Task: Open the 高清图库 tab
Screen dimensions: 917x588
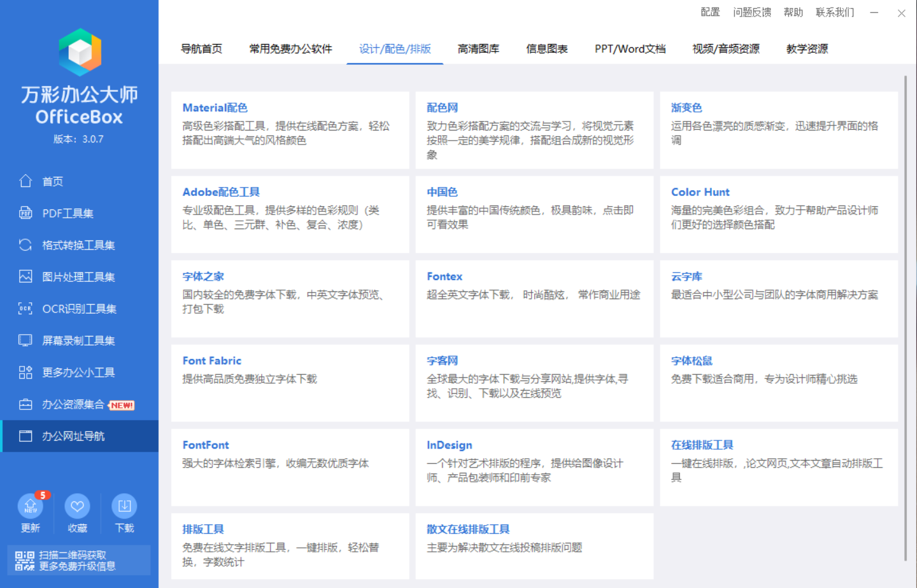Action: [478, 49]
